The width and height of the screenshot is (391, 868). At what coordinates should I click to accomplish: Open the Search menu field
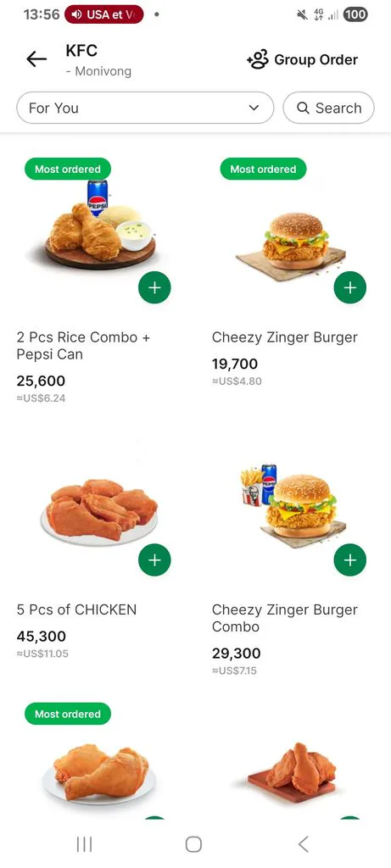coord(328,108)
